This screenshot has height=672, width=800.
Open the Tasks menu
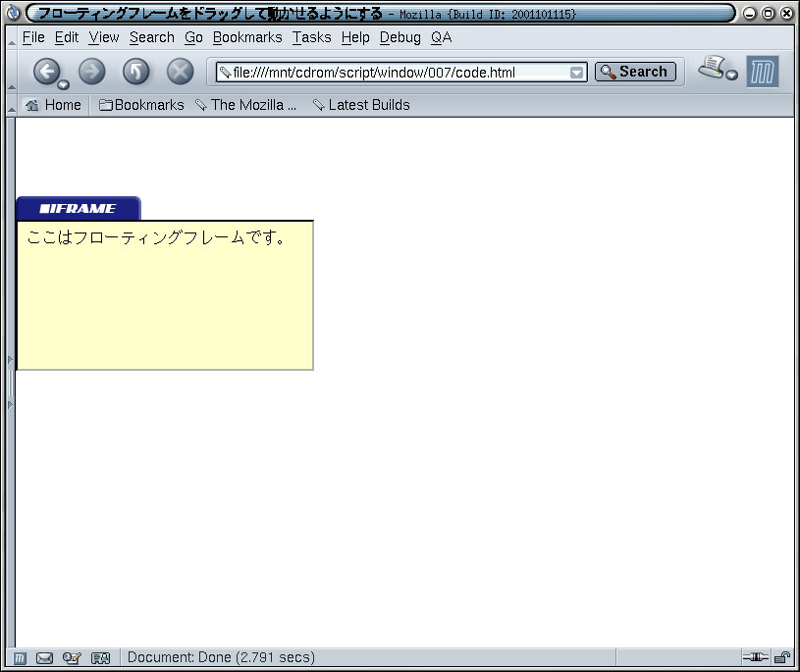pos(311,37)
